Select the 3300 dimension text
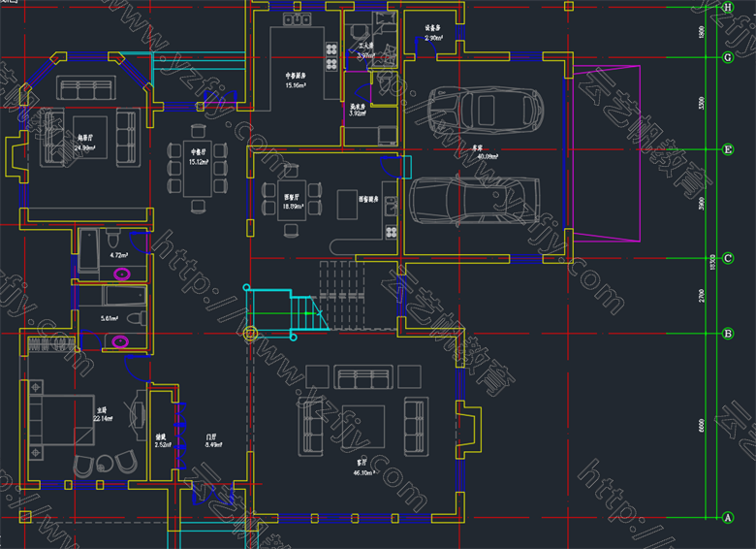 click(x=702, y=103)
